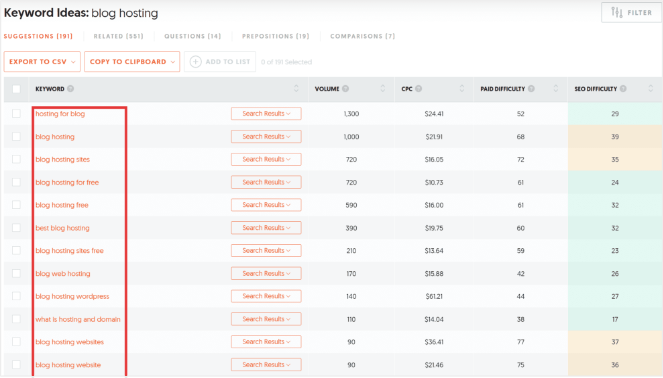The width and height of the screenshot is (663, 378).
Task: Expand Search Results for 'blog hosting sites free'
Action: pyautogui.click(x=266, y=250)
